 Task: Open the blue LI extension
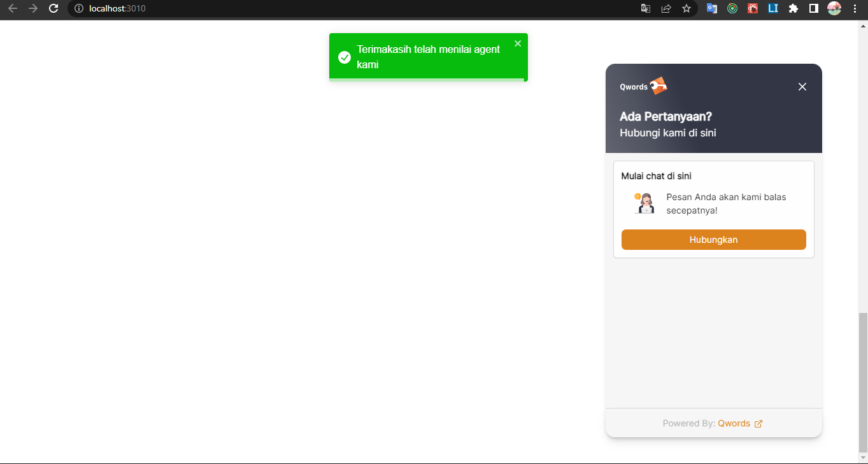(x=773, y=8)
